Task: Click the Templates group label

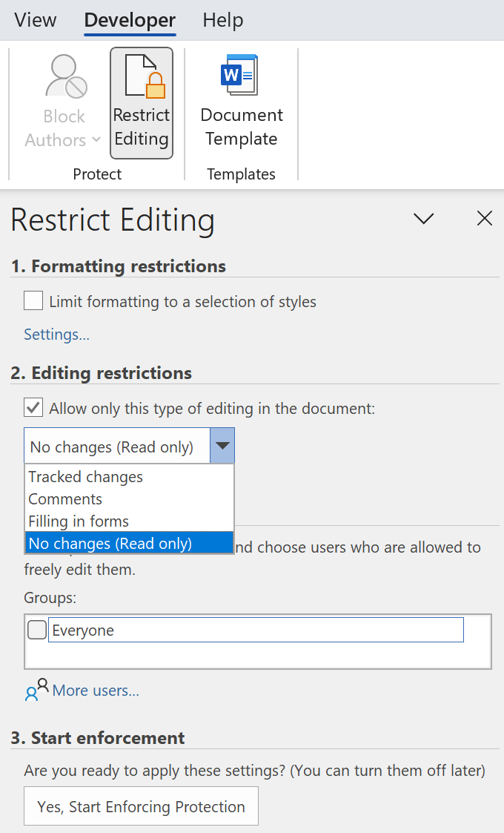Action: pyautogui.click(x=241, y=174)
